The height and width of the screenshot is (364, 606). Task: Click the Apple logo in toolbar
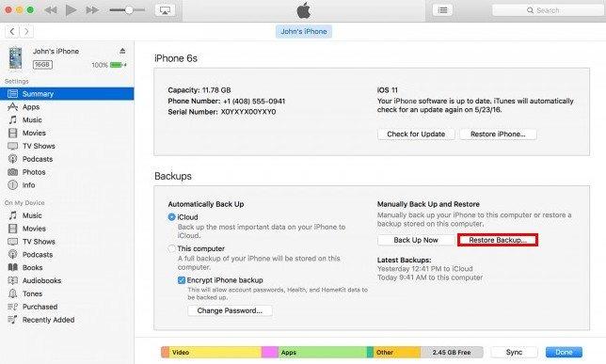pyautogui.click(x=304, y=10)
